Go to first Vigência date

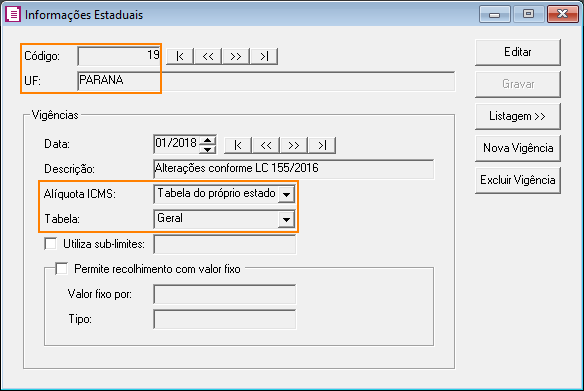coord(238,145)
